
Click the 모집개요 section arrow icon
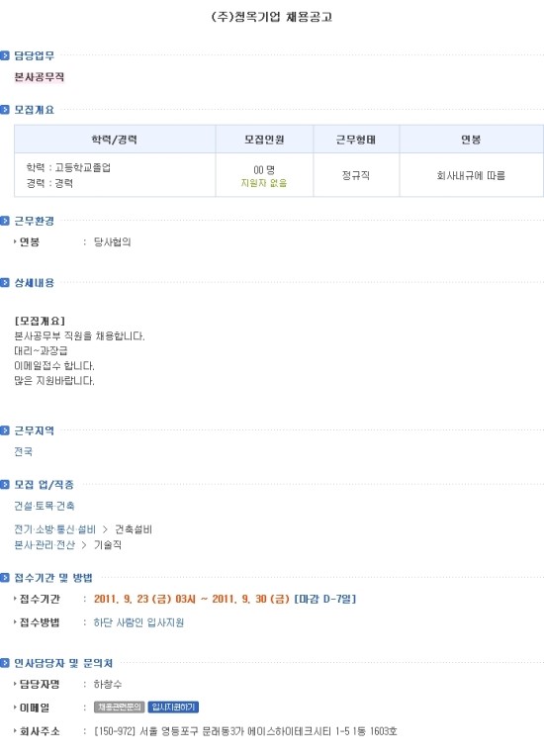pyautogui.click(x=5, y=110)
